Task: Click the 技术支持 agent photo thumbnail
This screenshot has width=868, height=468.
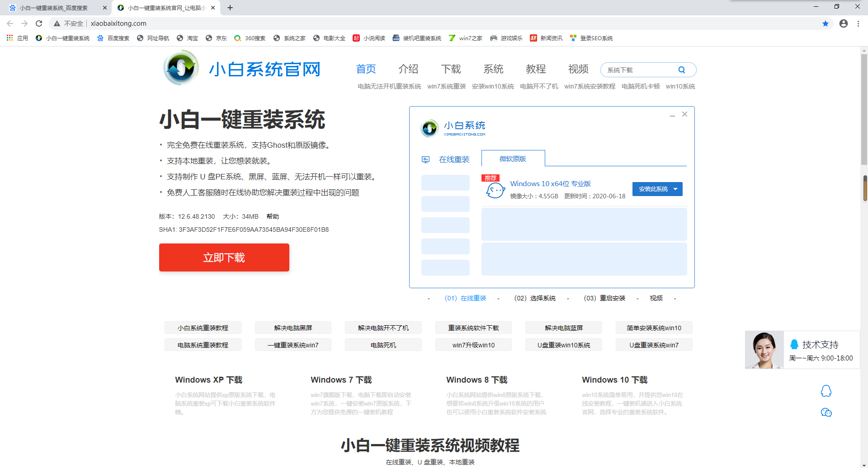Action: tap(764, 350)
